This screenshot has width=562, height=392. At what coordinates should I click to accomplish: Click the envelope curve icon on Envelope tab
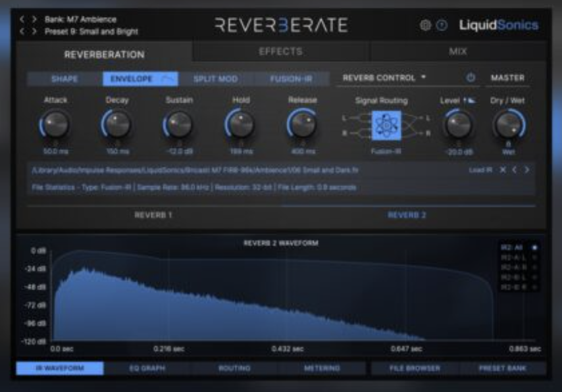coord(169,79)
